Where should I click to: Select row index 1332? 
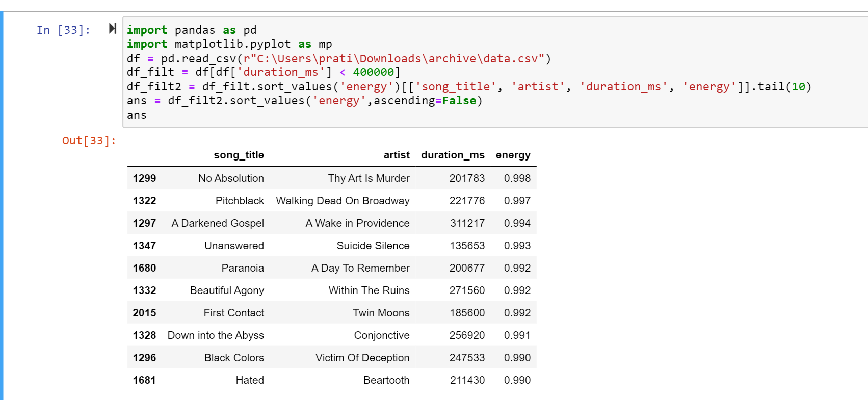pos(144,290)
